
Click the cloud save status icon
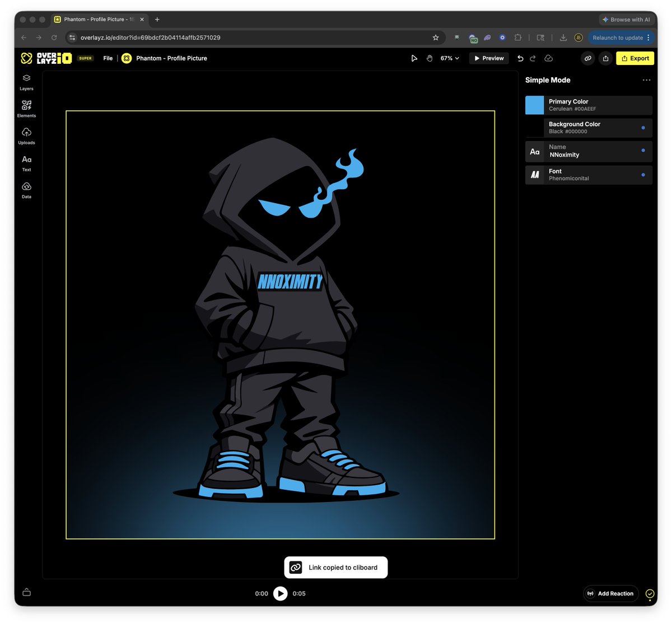549,58
